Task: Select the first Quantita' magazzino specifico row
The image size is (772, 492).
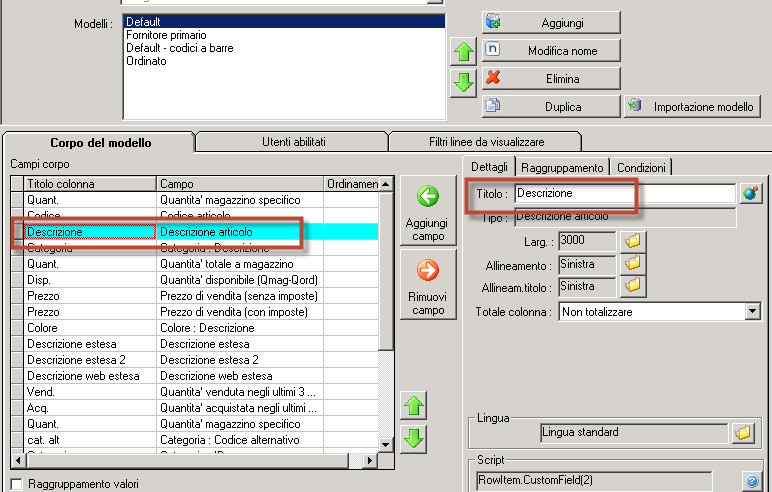Action: click(201, 200)
